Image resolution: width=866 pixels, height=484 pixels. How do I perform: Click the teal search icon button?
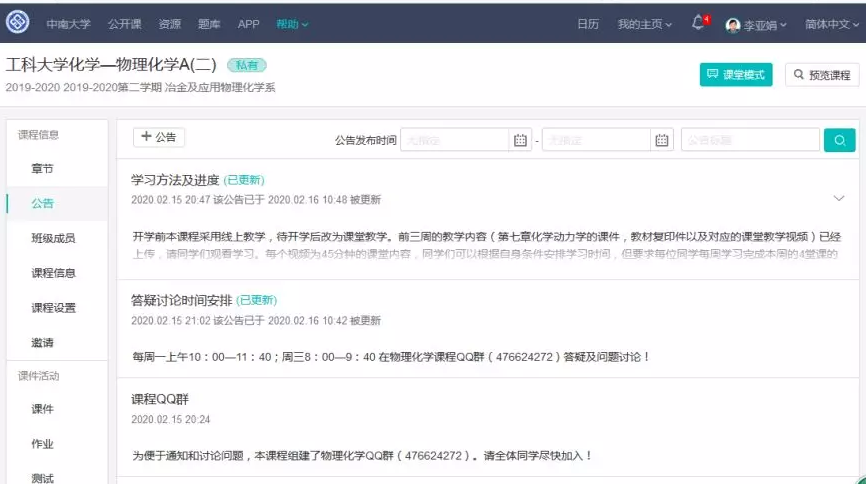pyautogui.click(x=839, y=140)
